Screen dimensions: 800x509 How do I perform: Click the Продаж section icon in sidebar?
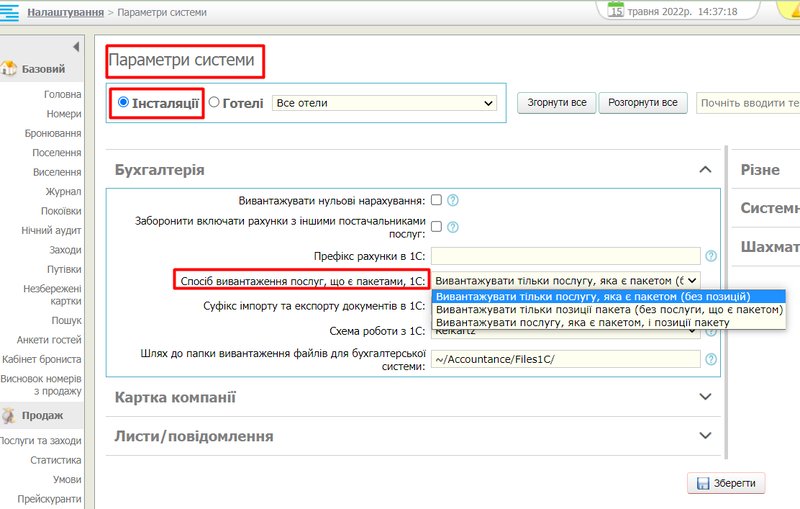click(x=9, y=415)
